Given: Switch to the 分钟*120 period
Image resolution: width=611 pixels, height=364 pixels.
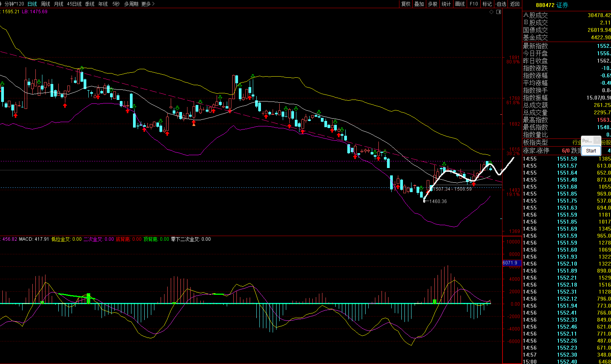Looking at the screenshot, I should click(14, 4).
